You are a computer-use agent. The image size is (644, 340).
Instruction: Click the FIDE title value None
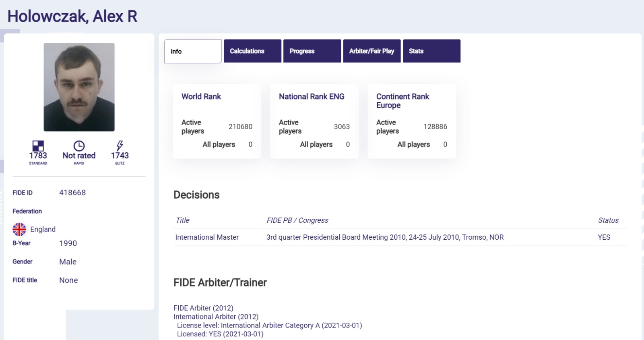(x=68, y=280)
